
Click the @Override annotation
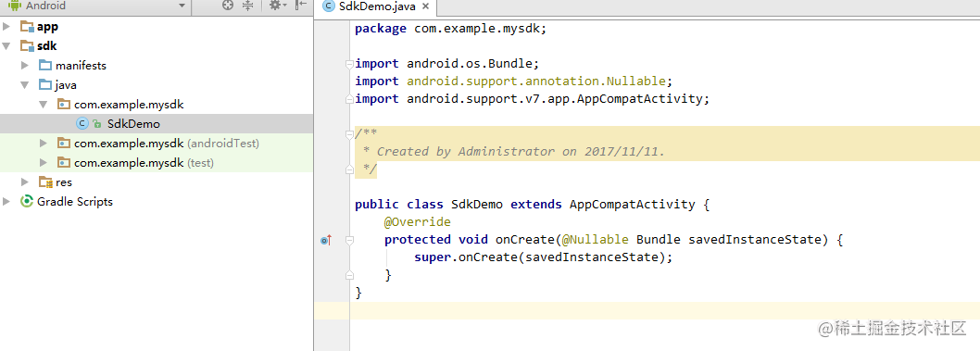pos(418,222)
